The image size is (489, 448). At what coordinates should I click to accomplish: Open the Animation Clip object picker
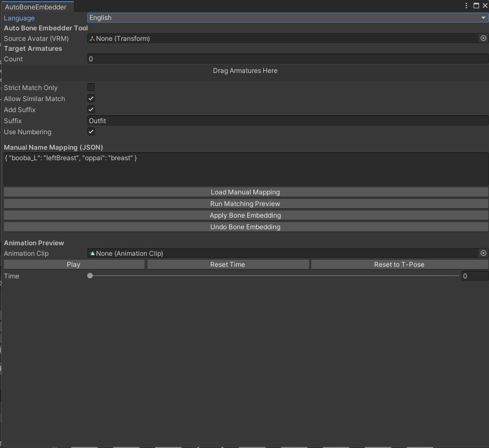(x=483, y=253)
